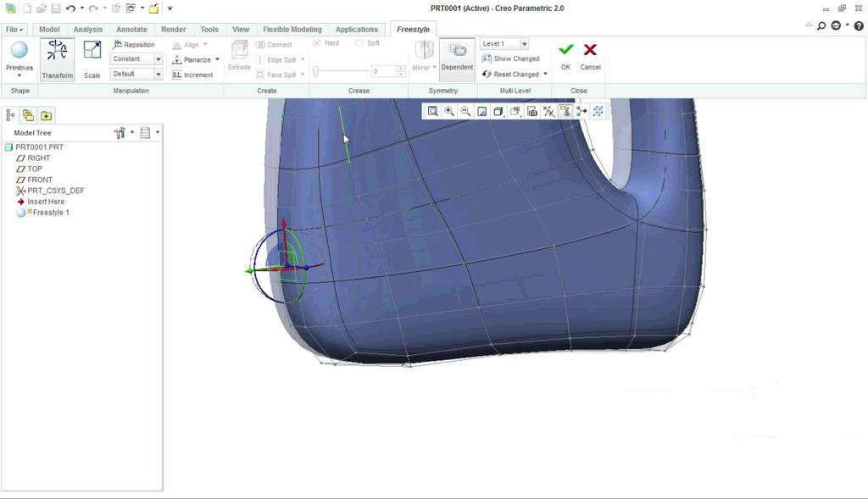Select the Scale tool

tap(92, 59)
